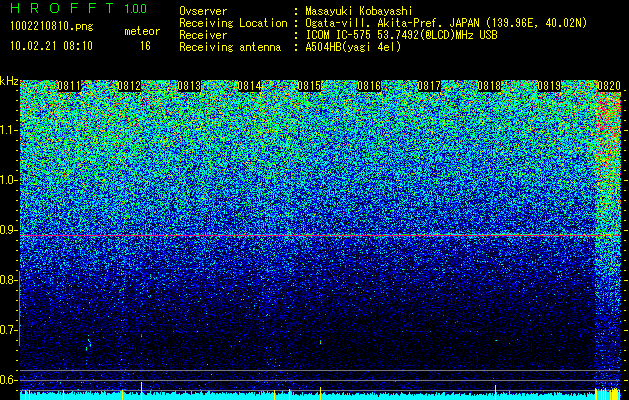Click the 'Receiver' field label
The width and height of the screenshot is (629, 400).
(x=203, y=35)
